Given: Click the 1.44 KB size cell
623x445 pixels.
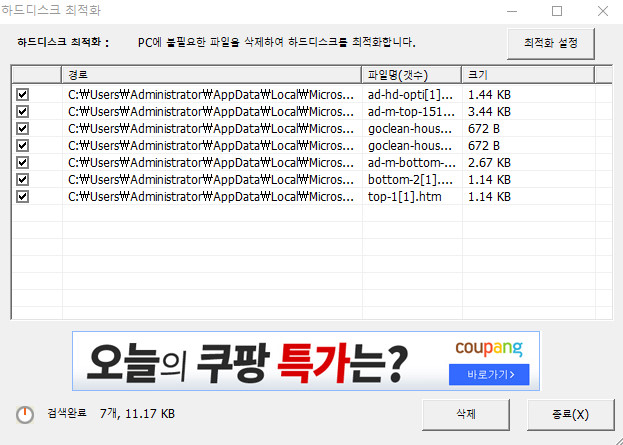Looking at the screenshot, I should point(489,95).
